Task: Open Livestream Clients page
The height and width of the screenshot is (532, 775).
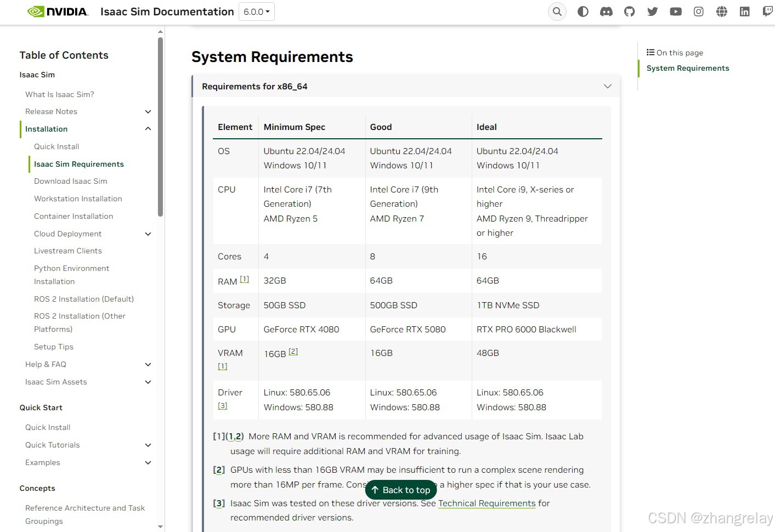Action: click(x=68, y=251)
